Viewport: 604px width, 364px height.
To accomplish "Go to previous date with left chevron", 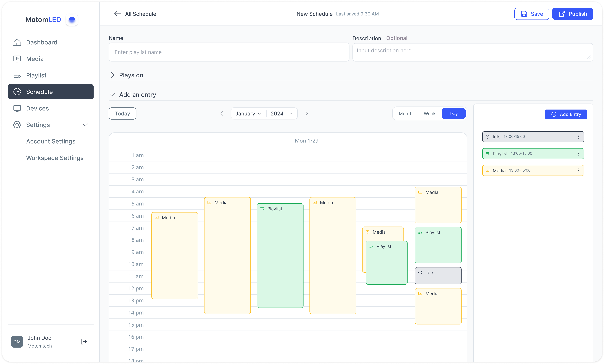I will click(x=222, y=114).
